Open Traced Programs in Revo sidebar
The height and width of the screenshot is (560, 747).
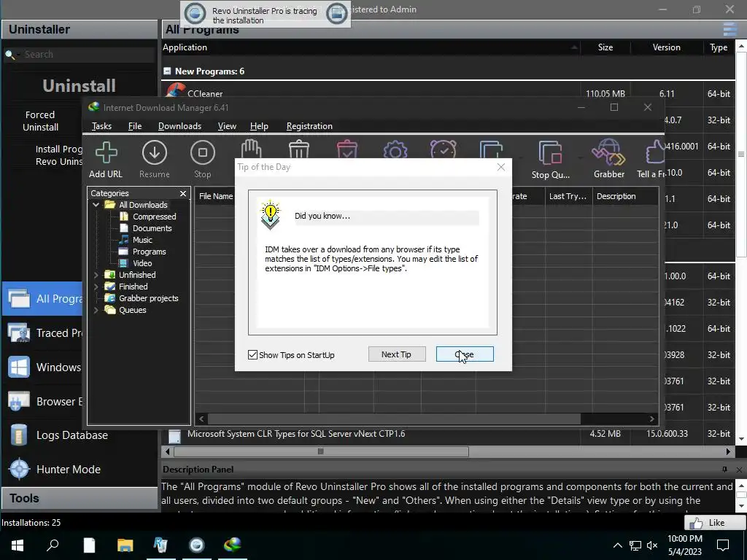(x=42, y=332)
